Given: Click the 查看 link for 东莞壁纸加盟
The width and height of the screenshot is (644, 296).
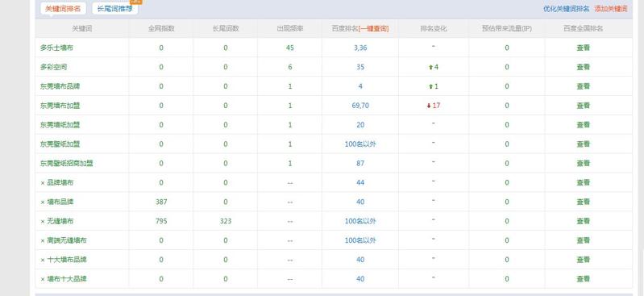Looking at the screenshot, I should point(584,144).
